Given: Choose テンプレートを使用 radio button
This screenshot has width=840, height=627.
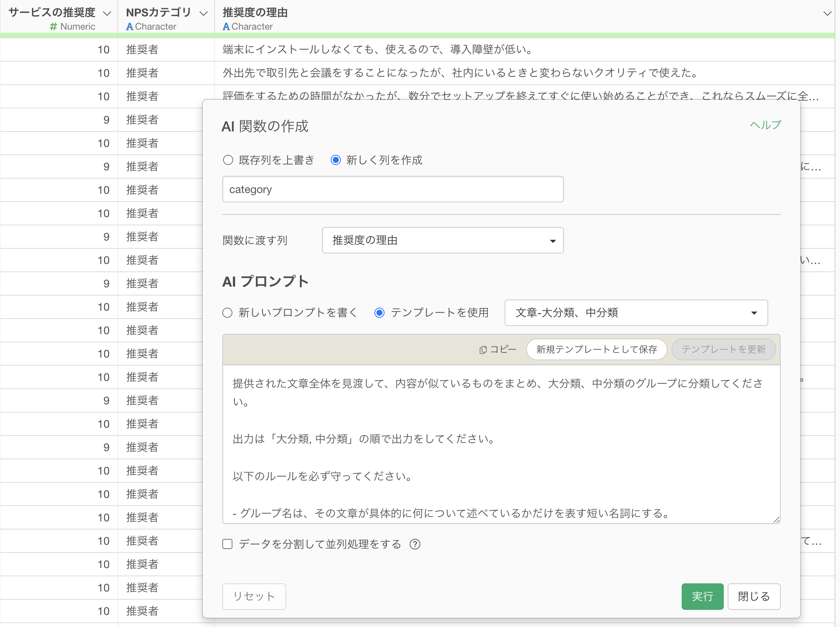Looking at the screenshot, I should (379, 313).
